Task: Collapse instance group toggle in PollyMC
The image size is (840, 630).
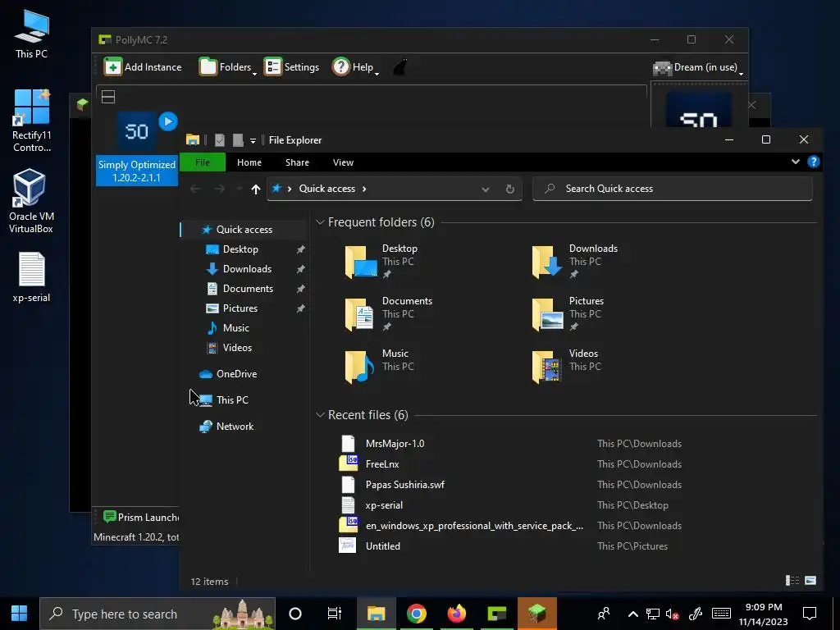Action: (x=108, y=97)
